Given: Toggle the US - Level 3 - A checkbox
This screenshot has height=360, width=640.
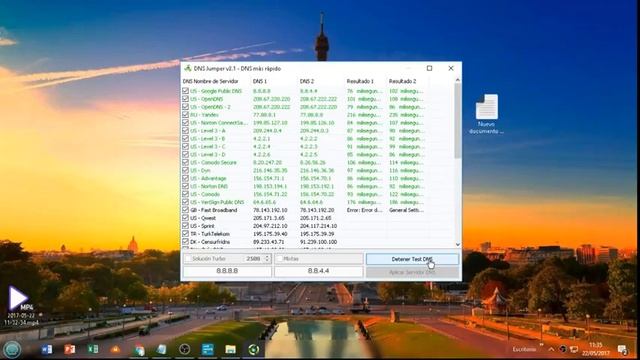Looking at the screenshot, I should point(185,131).
